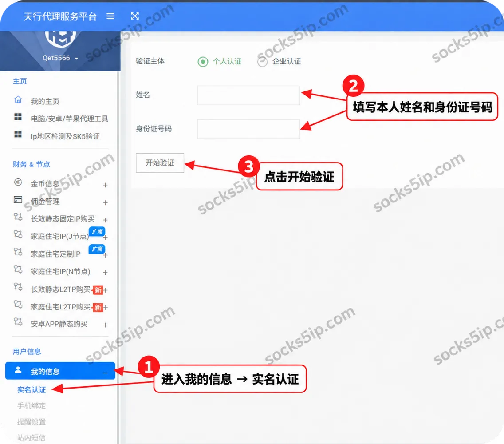
Task: Open 电脑/安卓/苹果代理工具 menu item
Action: pos(69,119)
